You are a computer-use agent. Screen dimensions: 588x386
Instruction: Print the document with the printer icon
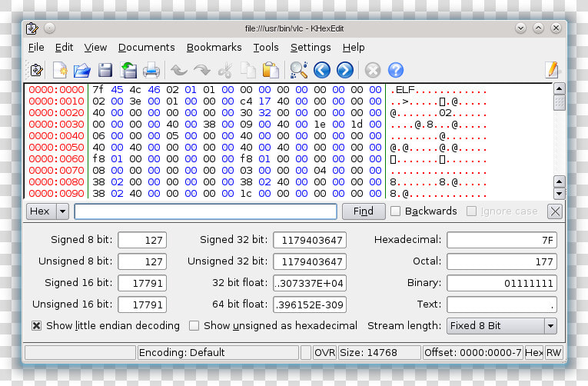pyautogui.click(x=151, y=70)
